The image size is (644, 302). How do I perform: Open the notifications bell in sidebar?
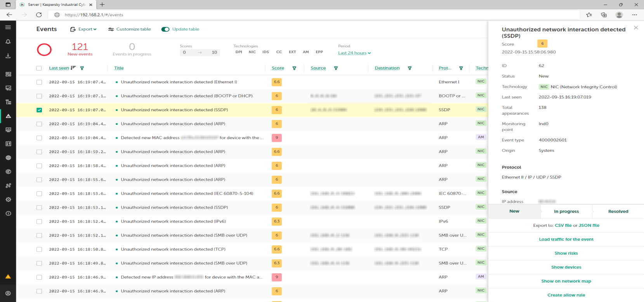point(8,42)
